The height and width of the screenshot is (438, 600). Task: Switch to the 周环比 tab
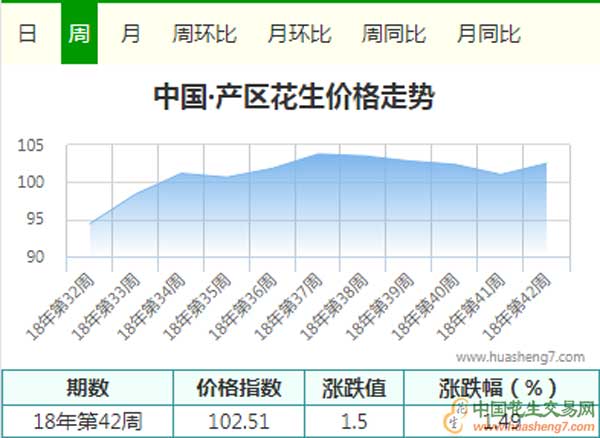coord(204,33)
